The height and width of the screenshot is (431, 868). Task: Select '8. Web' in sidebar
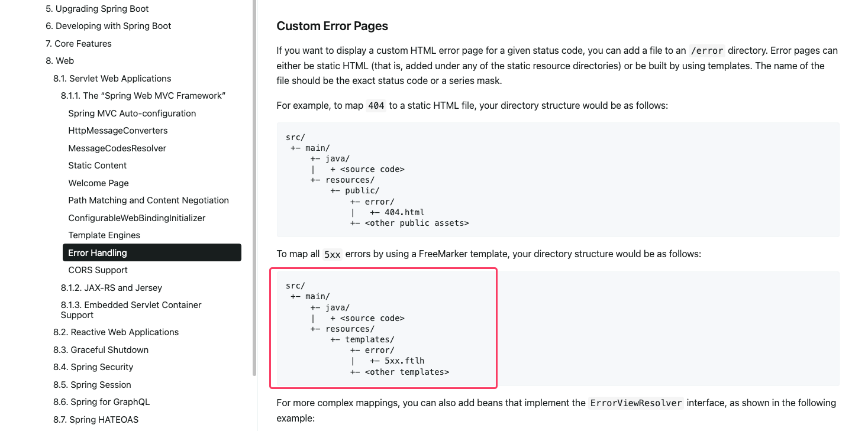(60, 61)
